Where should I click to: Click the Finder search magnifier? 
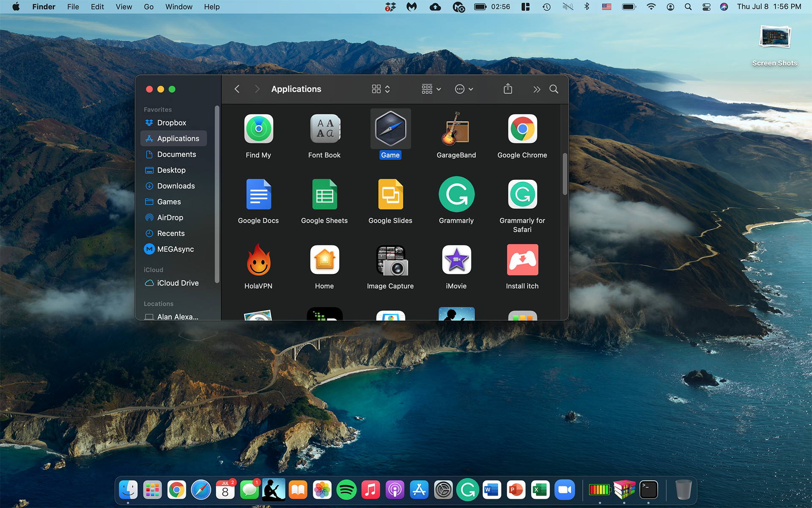(x=554, y=89)
